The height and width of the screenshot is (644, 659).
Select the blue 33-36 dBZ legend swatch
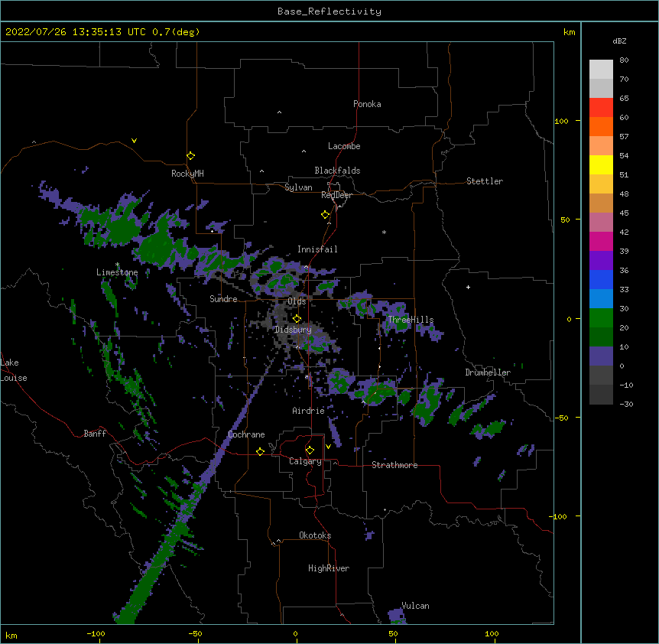[601, 279]
